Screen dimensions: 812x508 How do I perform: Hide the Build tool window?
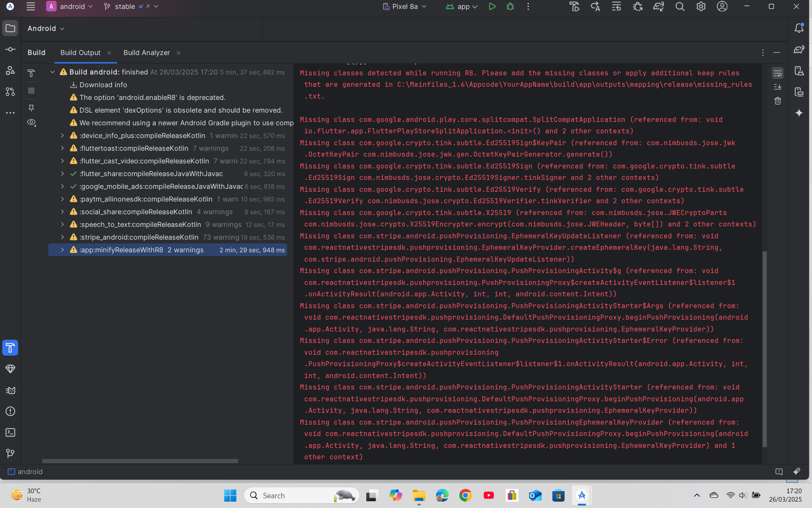777,52
